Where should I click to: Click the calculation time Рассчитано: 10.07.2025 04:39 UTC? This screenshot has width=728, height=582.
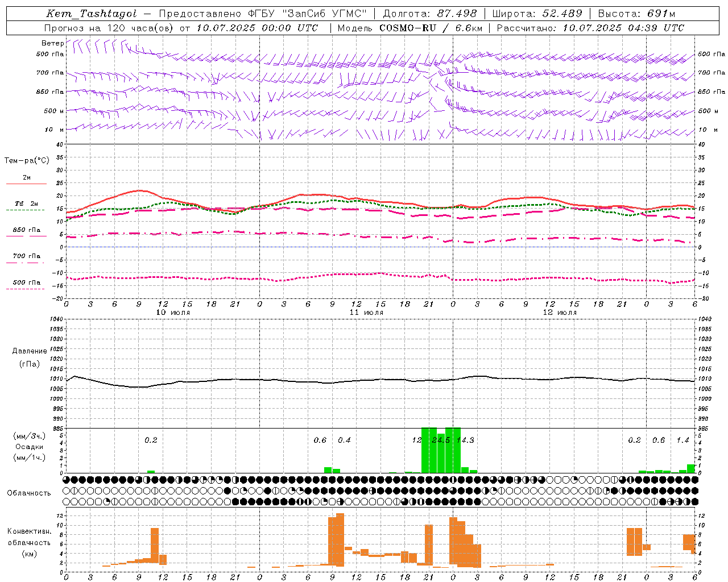tap(590, 28)
